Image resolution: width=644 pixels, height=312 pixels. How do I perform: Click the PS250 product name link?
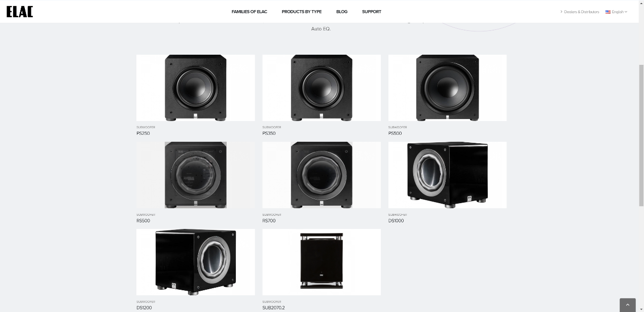pos(143,134)
